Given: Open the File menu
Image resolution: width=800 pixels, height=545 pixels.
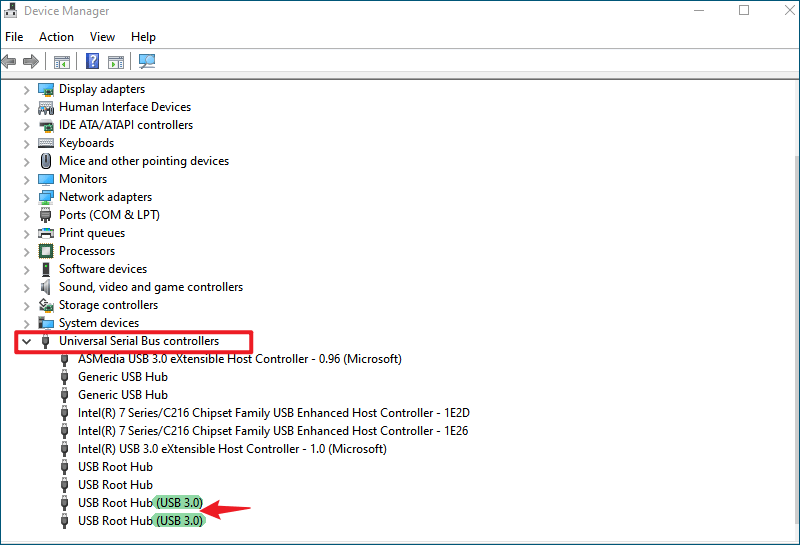Looking at the screenshot, I should point(14,37).
